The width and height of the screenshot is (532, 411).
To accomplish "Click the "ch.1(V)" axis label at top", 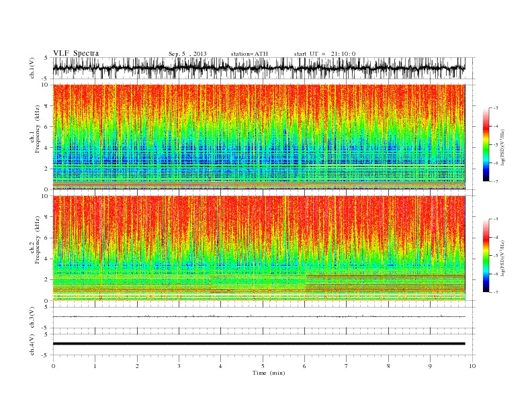I will tap(32, 68).
